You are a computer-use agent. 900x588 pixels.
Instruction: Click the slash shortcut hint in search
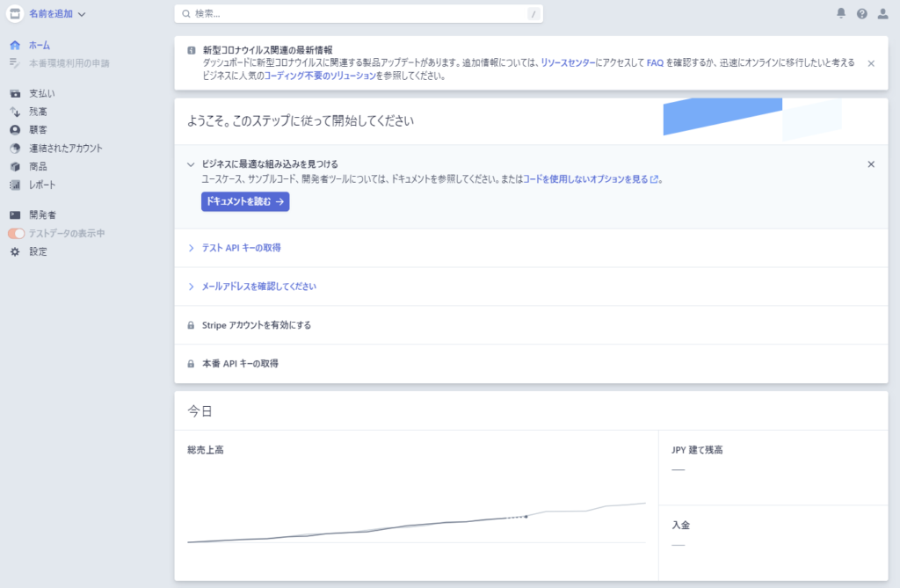(533, 14)
